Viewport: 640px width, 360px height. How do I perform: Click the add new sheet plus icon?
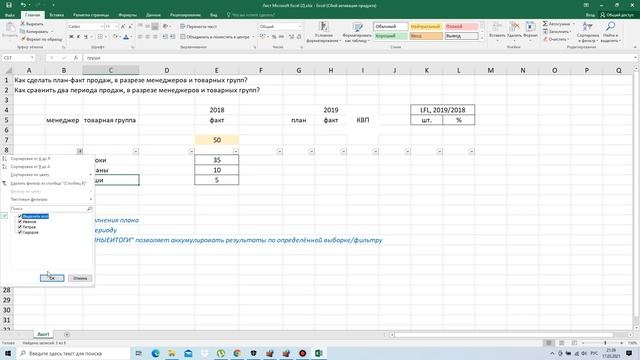(67, 335)
